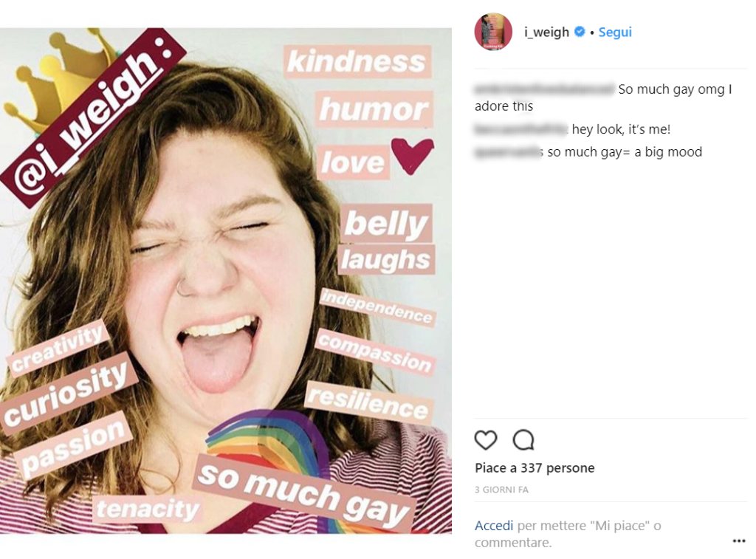Open the three-dot more options menu
The height and width of the screenshot is (559, 756).
[738, 541]
